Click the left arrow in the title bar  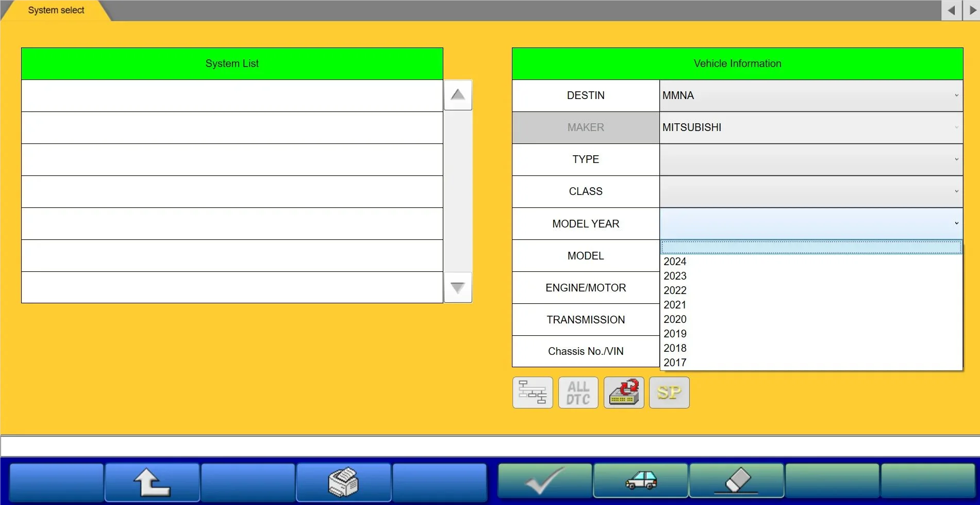coord(951,10)
